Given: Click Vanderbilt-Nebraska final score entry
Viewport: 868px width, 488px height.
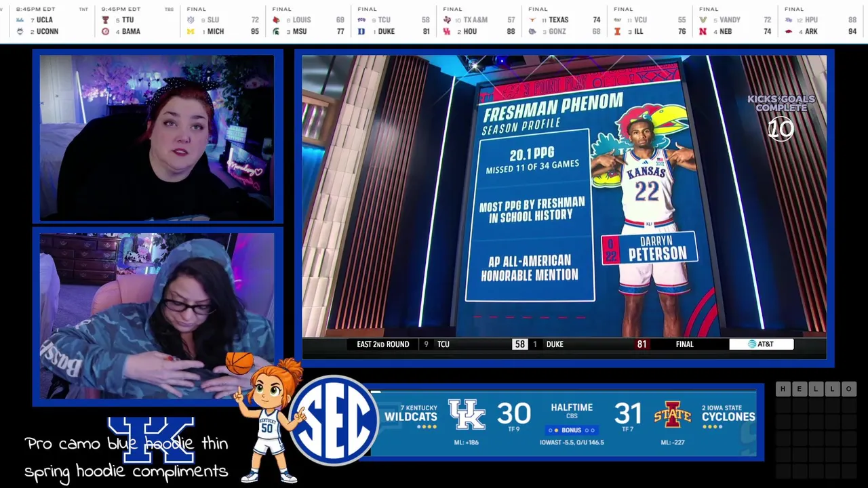Looking at the screenshot, I should (x=735, y=22).
